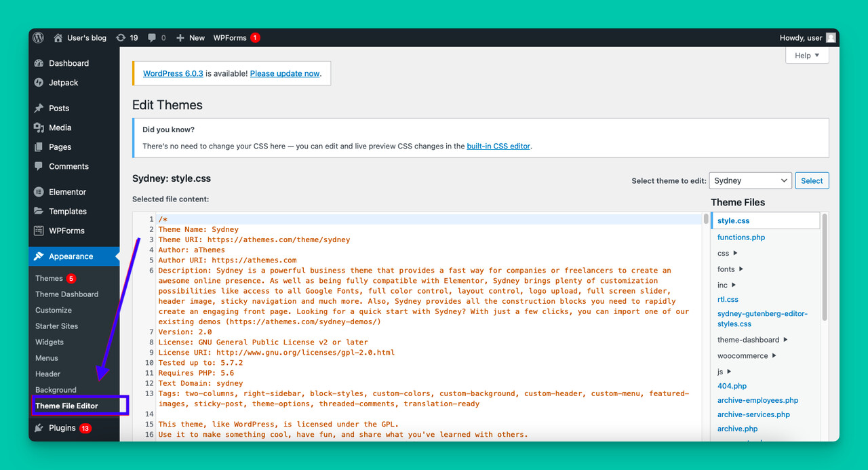The width and height of the screenshot is (868, 470).
Task: Click the Jetpack sidebar icon
Action: (39, 83)
